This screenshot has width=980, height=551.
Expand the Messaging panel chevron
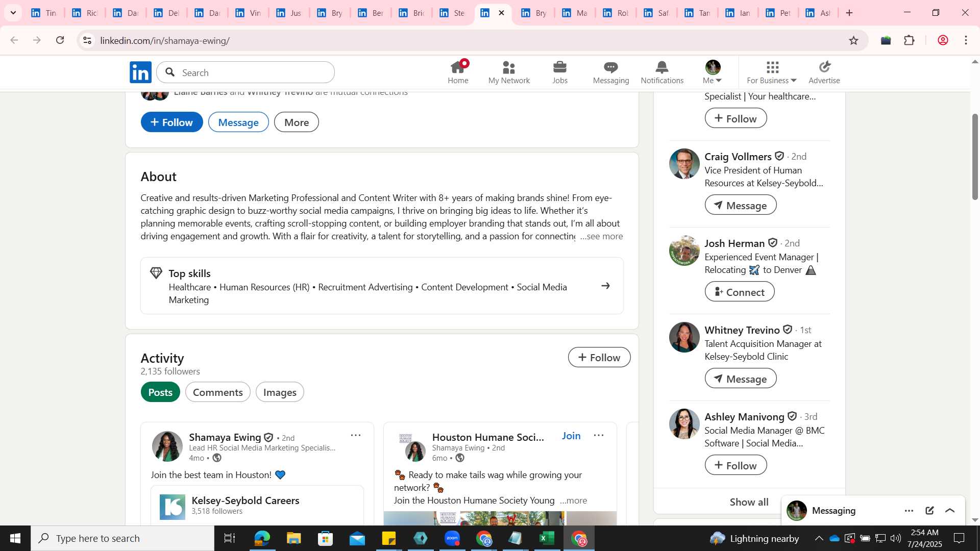point(950,511)
